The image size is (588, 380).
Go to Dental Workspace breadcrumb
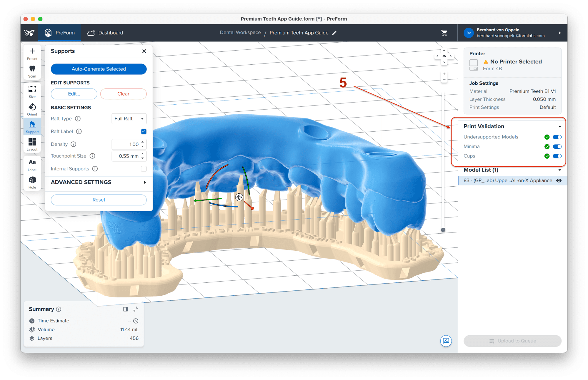tap(240, 33)
